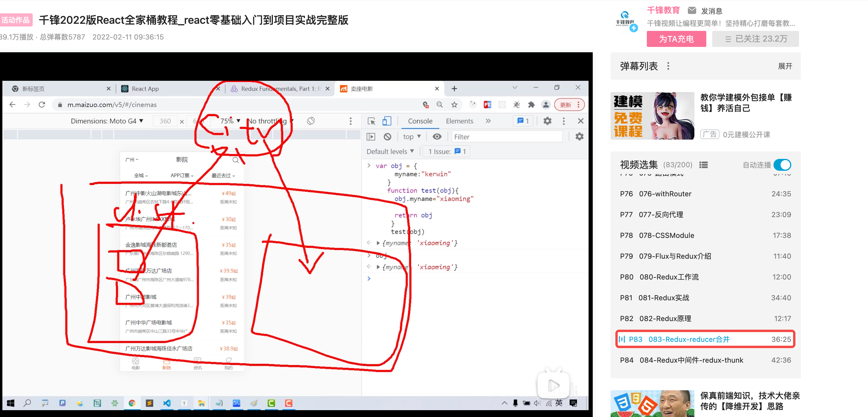Click the width 360 dimension input
The height and width of the screenshot is (417, 868).
pos(165,121)
